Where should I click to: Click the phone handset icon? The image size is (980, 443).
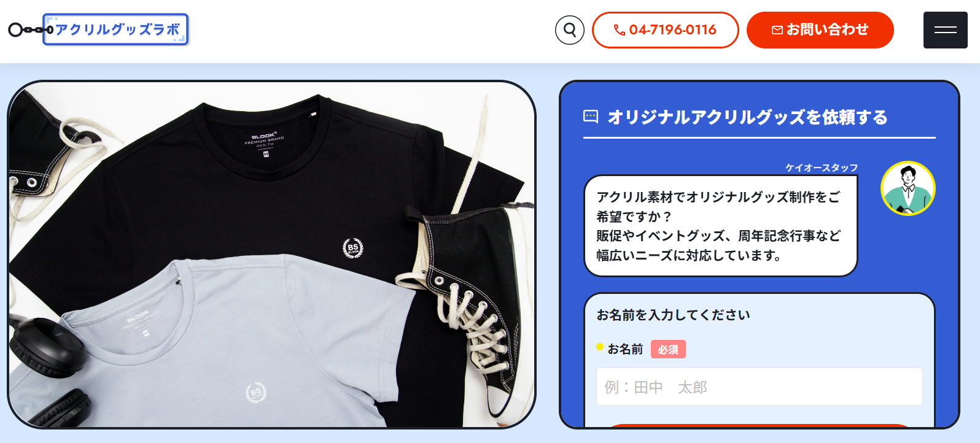pyautogui.click(x=620, y=30)
